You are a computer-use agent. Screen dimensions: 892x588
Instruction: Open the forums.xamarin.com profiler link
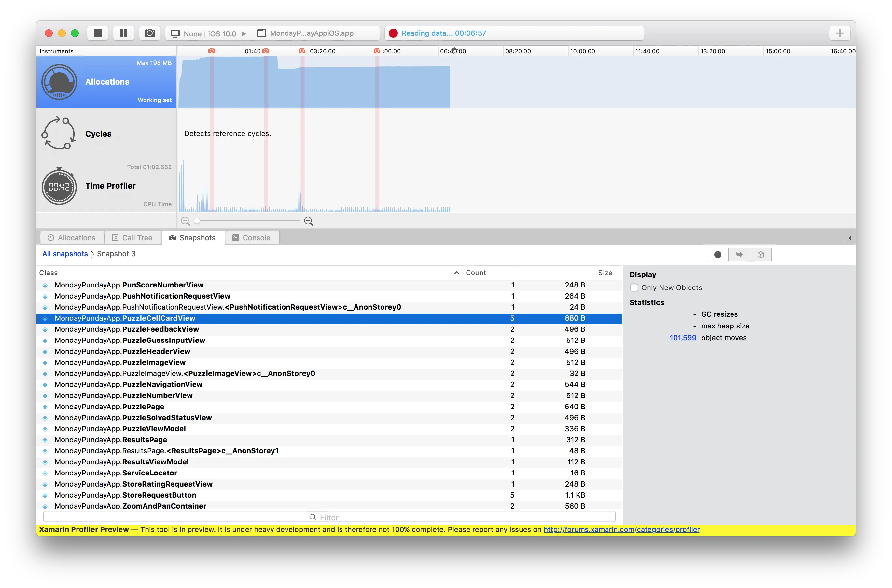tap(621, 529)
